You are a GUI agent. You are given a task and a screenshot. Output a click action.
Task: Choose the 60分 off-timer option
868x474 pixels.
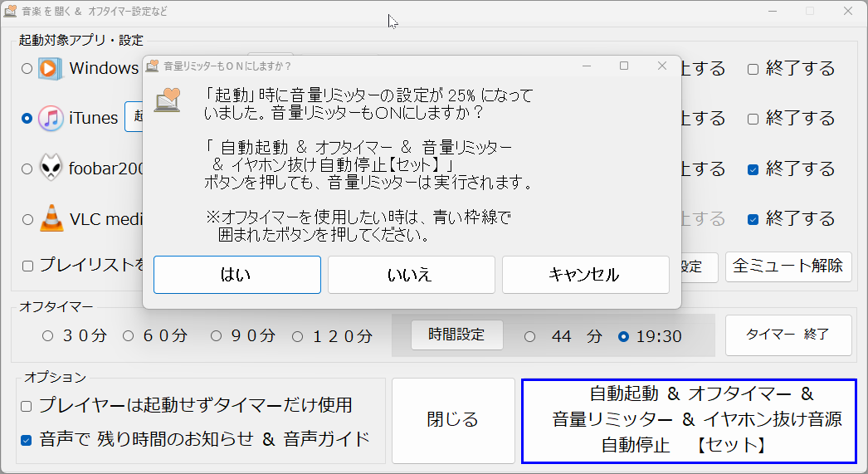coord(129,336)
